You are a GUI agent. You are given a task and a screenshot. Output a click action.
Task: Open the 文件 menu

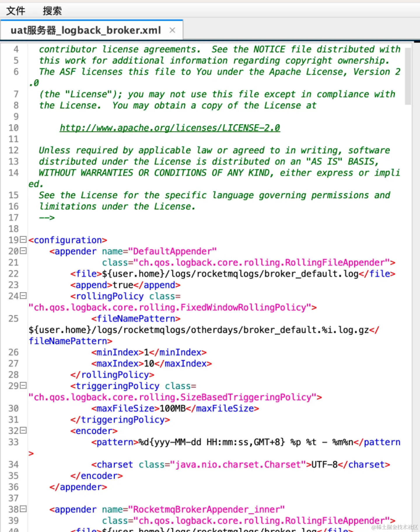click(16, 11)
